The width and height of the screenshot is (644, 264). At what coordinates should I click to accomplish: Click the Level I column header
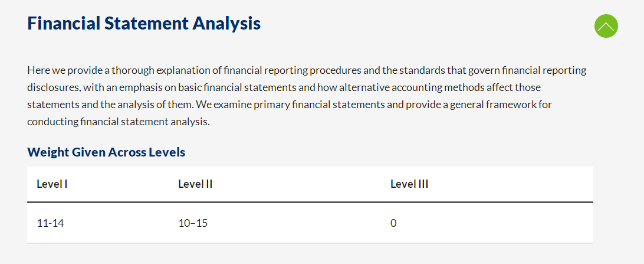(x=52, y=184)
